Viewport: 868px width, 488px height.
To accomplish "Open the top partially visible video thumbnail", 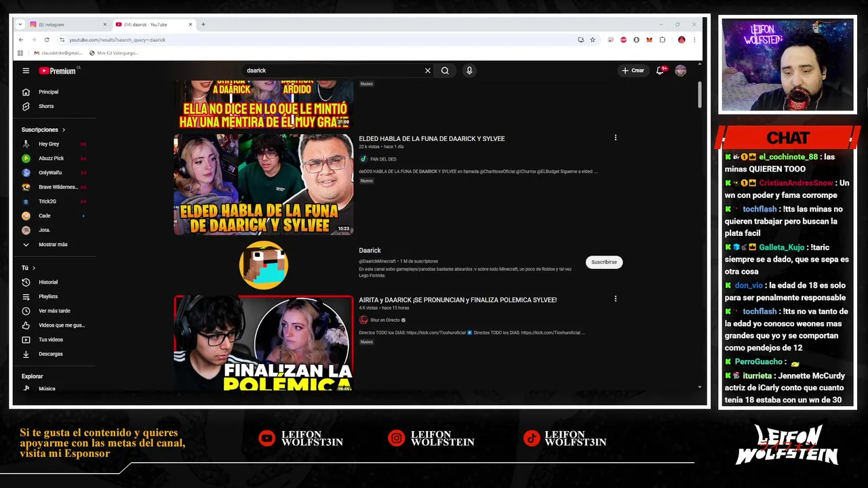I will click(263, 104).
